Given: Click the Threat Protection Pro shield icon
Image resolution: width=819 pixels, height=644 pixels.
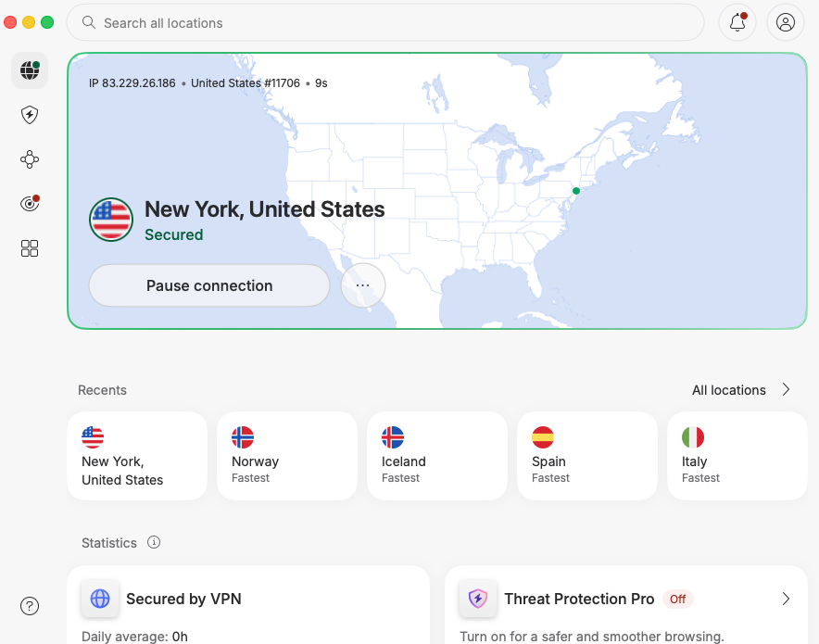Looking at the screenshot, I should pos(478,599).
